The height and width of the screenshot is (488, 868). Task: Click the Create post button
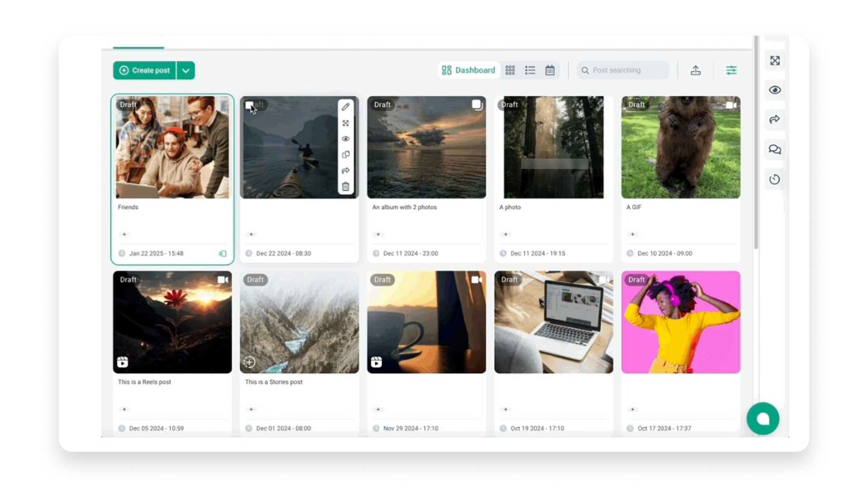(145, 70)
